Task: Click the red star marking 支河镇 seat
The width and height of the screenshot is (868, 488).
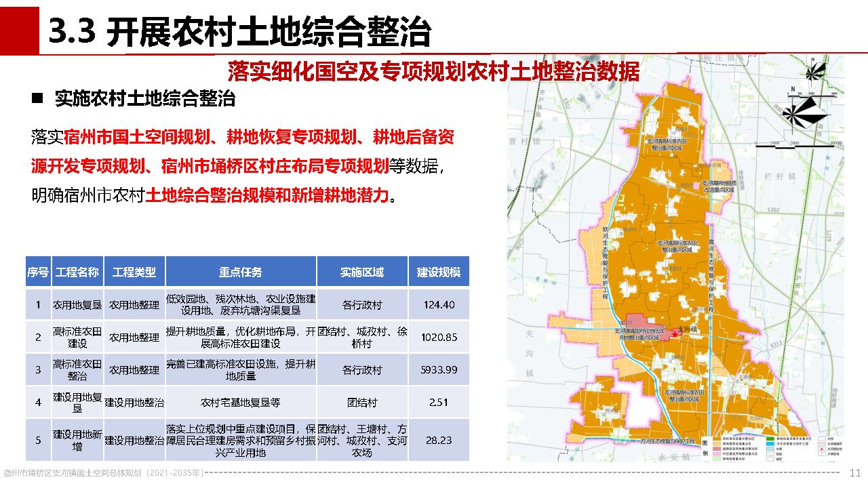Action: (675, 334)
